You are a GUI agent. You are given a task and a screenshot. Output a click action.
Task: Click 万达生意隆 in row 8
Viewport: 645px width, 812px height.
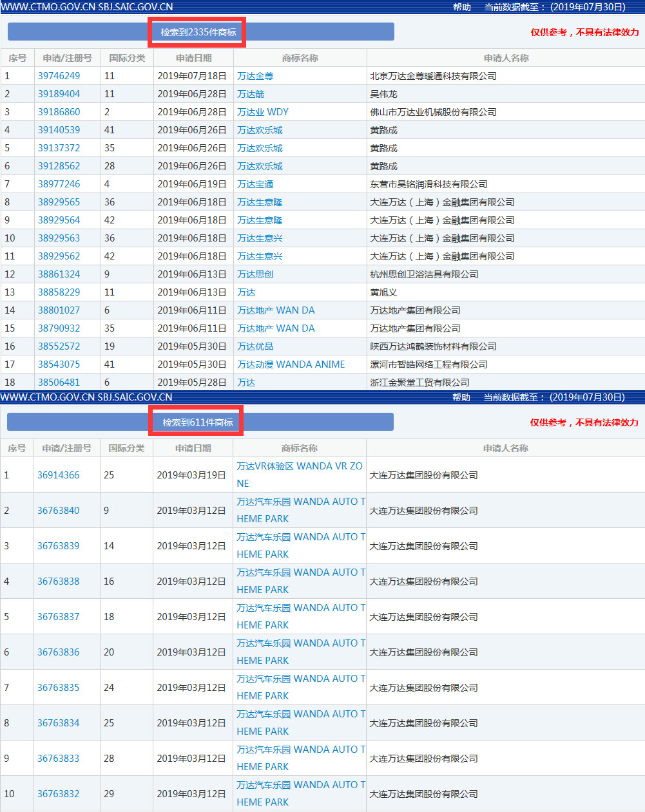[x=260, y=202]
